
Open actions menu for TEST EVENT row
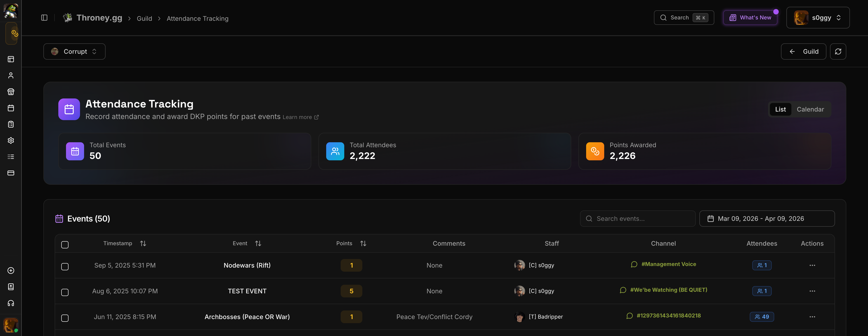click(x=812, y=291)
